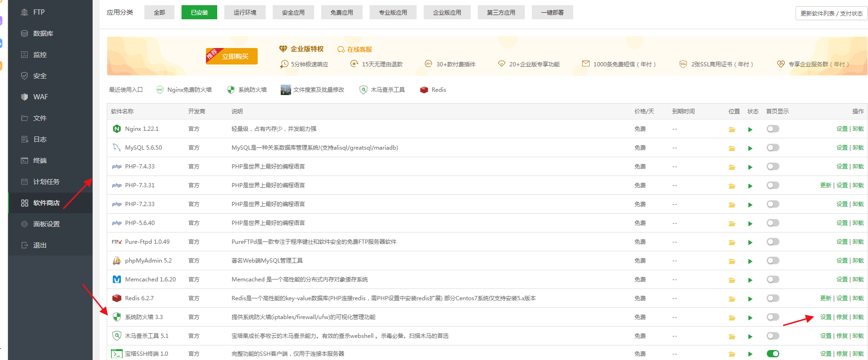Click the 宝塔SSH终端 terminal icon
Image resolution: width=868 pixels, height=360 pixels.
117,354
